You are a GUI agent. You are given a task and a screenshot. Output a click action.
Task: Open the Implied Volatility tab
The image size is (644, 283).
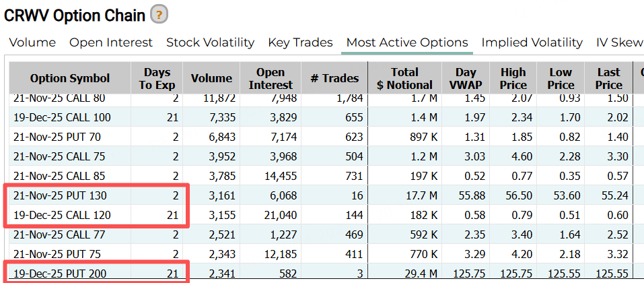(532, 42)
